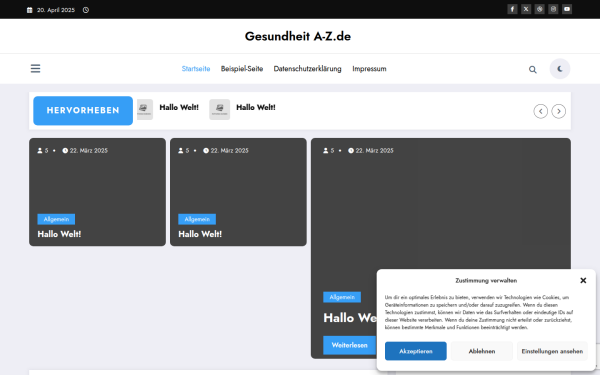Open Beispiel-Seite menu item
This screenshot has width=600, height=375.
[242, 69]
